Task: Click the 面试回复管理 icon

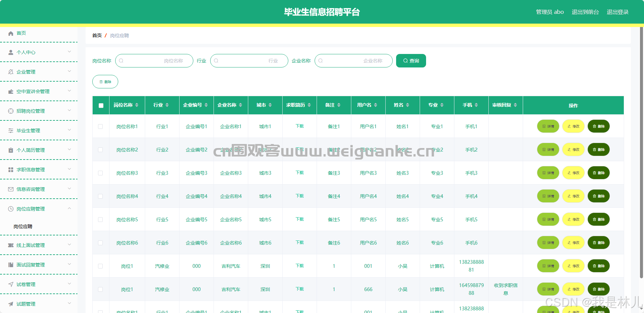Action: click(11, 265)
